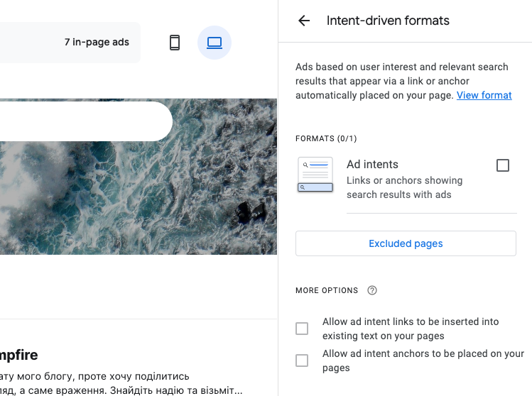This screenshot has width=532, height=396.
Task: Click the MORE OPTIONS section label
Action: point(327,290)
